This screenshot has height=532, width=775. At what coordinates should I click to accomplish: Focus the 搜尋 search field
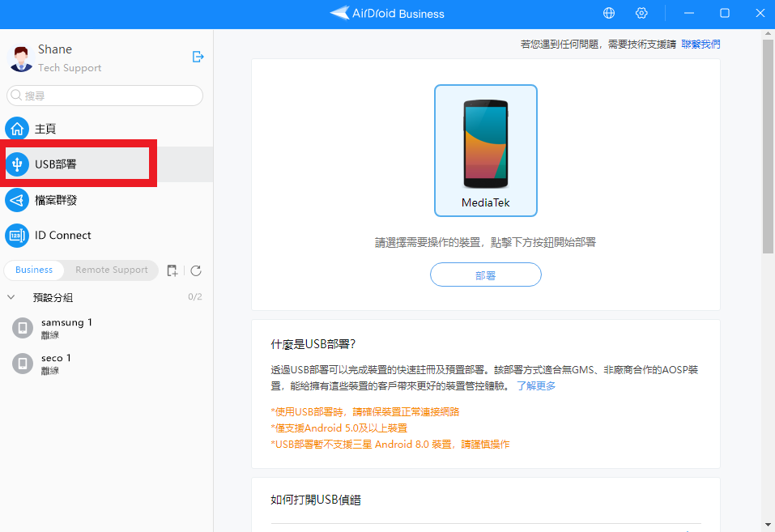[x=104, y=96]
